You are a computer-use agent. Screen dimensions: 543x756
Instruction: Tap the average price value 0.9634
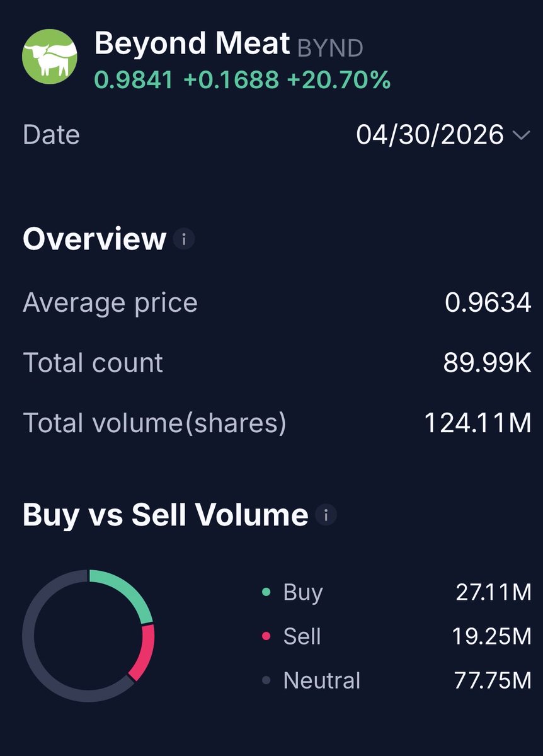click(x=488, y=303)
